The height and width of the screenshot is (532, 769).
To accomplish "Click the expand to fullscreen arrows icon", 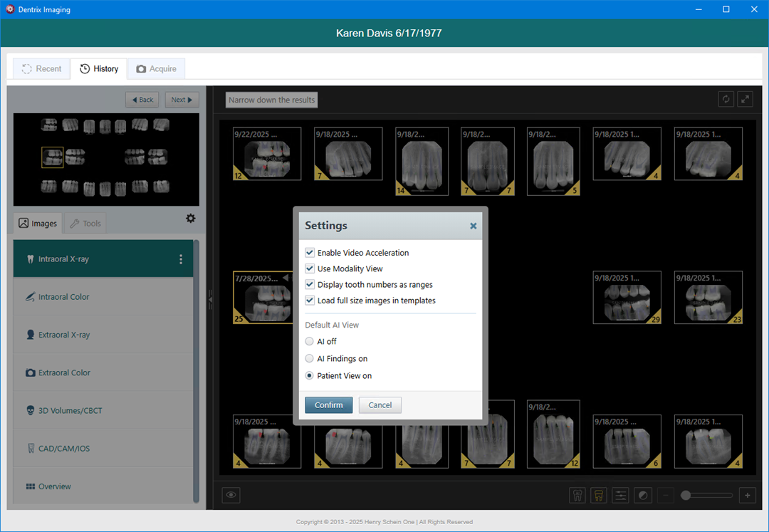I will 745,100.
